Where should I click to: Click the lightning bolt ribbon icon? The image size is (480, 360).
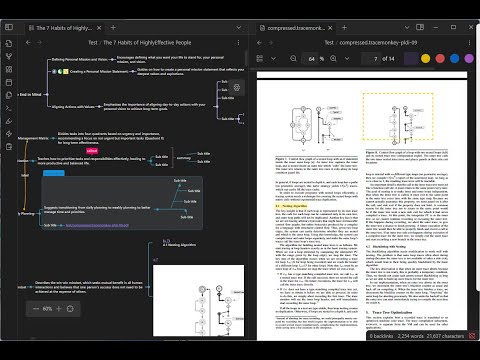click(9, 134)
